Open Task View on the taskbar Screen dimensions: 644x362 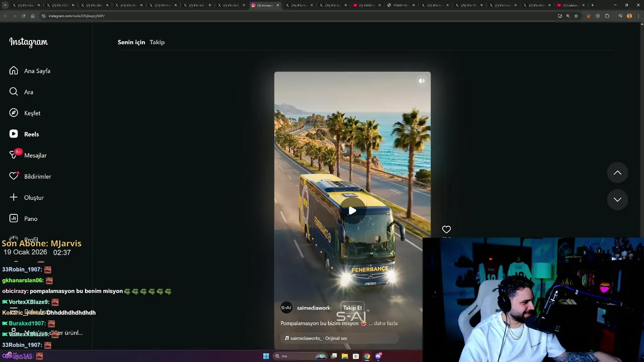334,356
